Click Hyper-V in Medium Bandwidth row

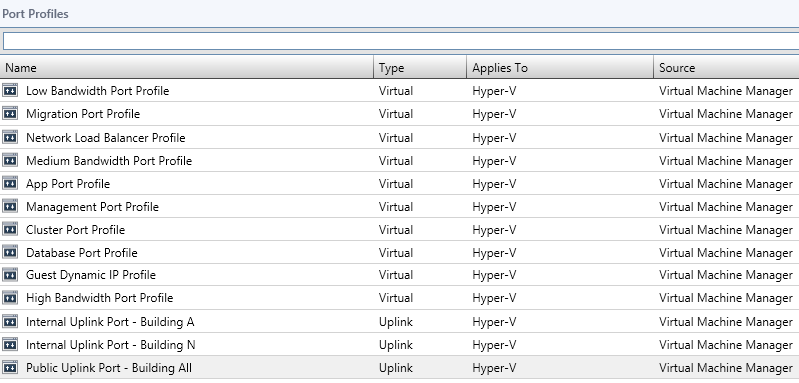494,160
